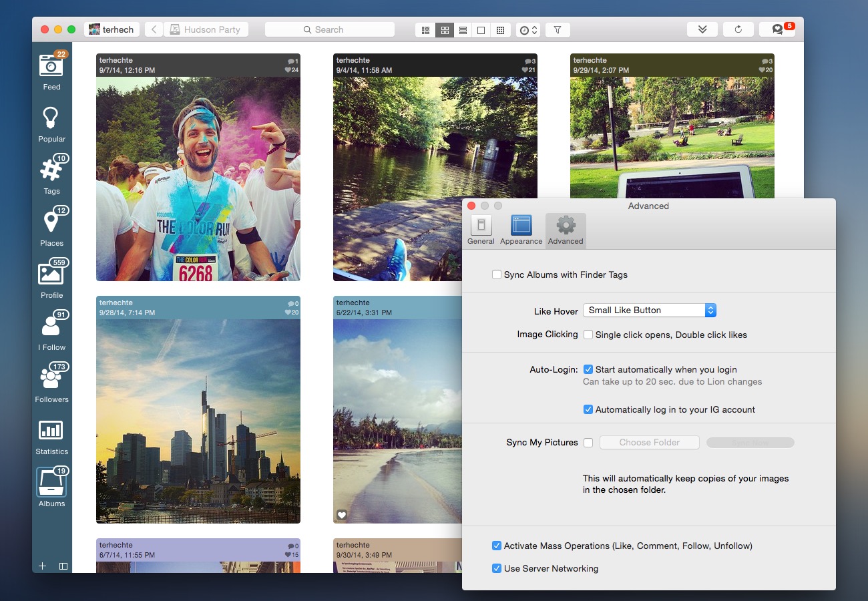Open comment notifications with badge 5

(777, 29)
